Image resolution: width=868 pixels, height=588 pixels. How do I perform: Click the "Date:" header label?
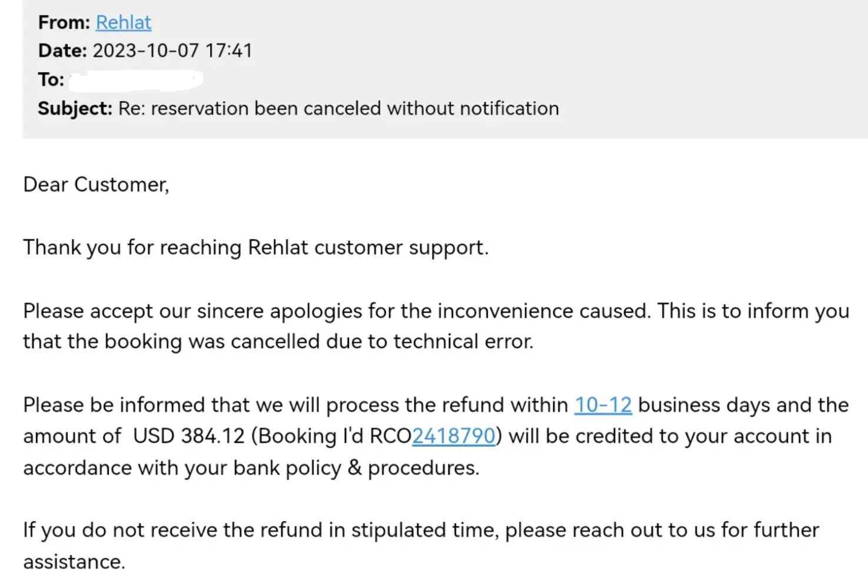point(62,51)
